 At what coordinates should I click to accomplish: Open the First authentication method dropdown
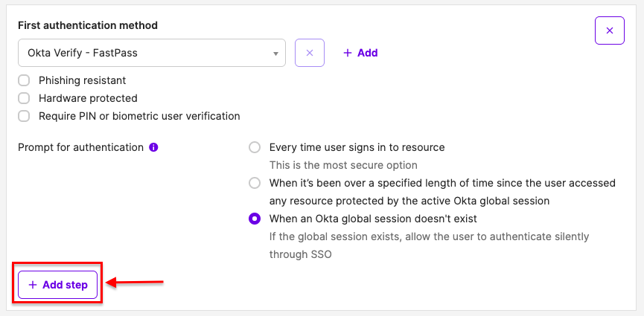(152, 53)
